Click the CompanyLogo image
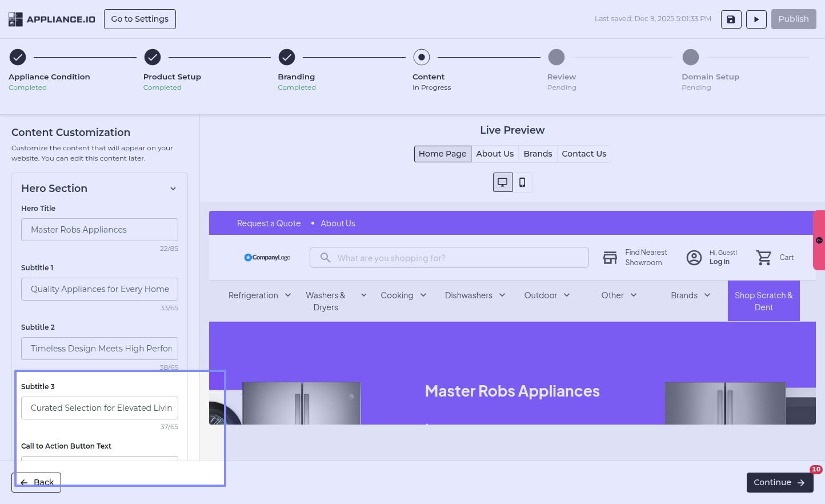Image resolution: width=825 pixels, height=504 pixels. (x=267, y=258)
